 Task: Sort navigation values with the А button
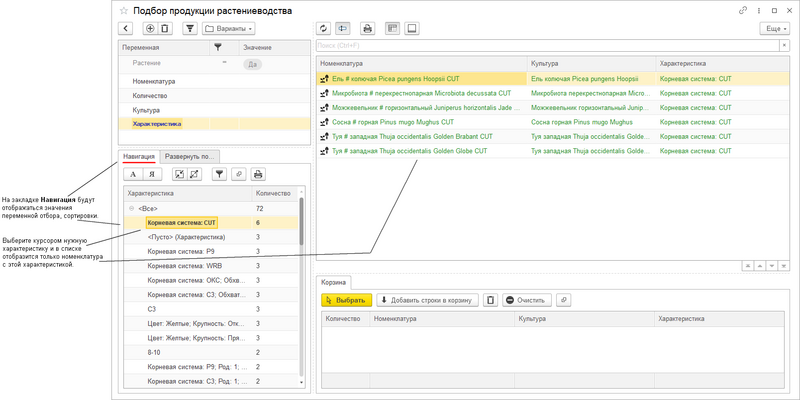pos(132,174)
